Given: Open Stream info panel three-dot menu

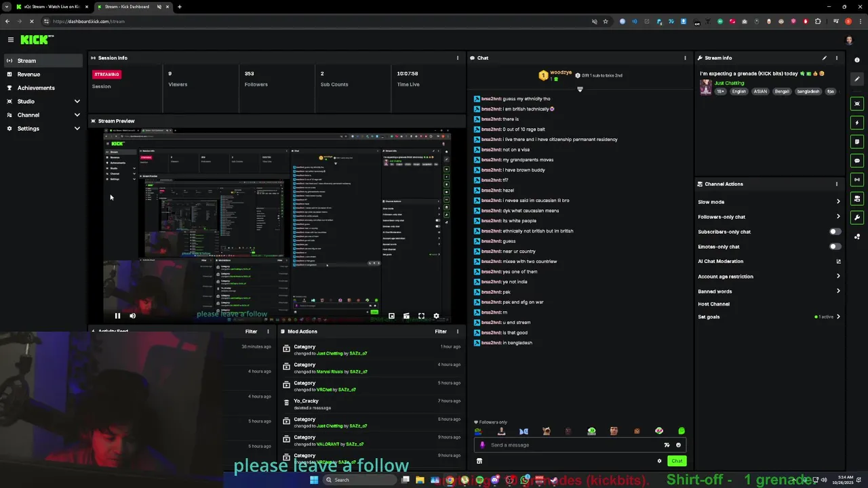Looking at the screenshot, I should click(x=836, y=58).
